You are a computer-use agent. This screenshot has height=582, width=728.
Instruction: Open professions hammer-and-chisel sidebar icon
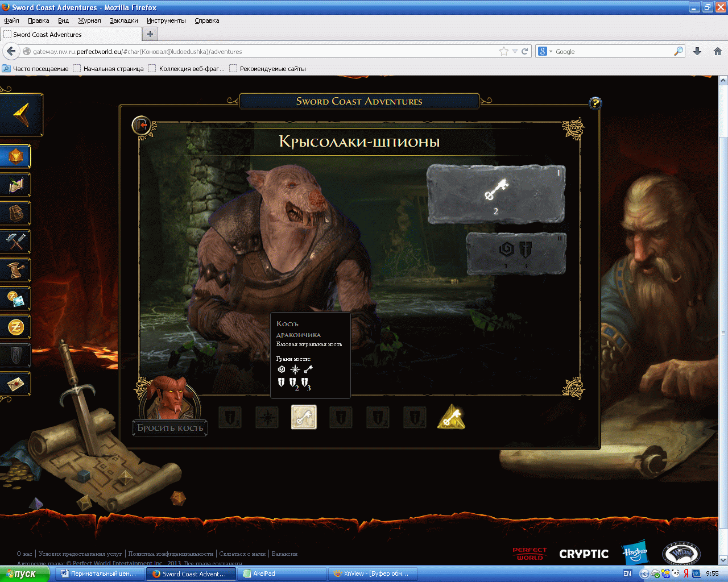coord(15,242)
